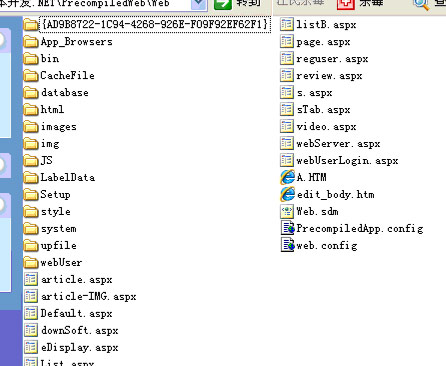Screen dimensions: 446x366
Task: Click the downSoft.aspx file icon
Action: click(31, 330)
